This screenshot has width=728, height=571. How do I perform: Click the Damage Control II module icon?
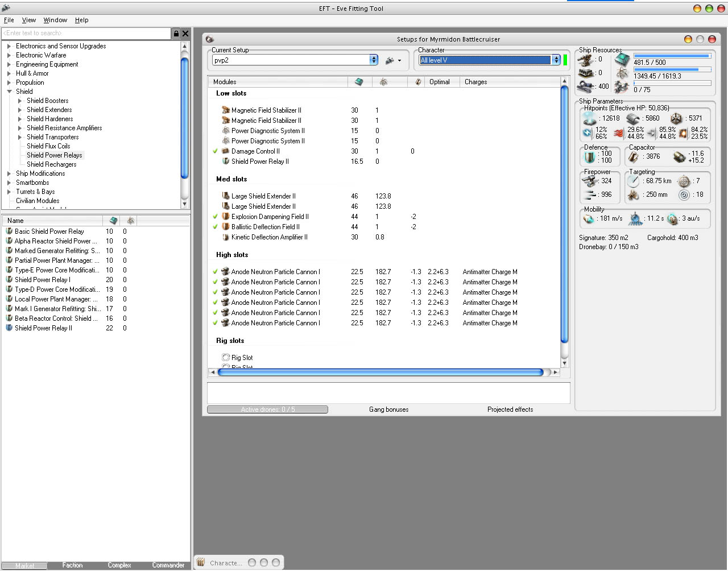[226, 151]
